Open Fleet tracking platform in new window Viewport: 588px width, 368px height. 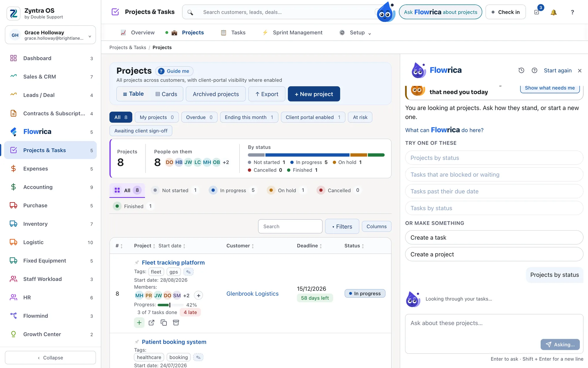tap(151, 323)
